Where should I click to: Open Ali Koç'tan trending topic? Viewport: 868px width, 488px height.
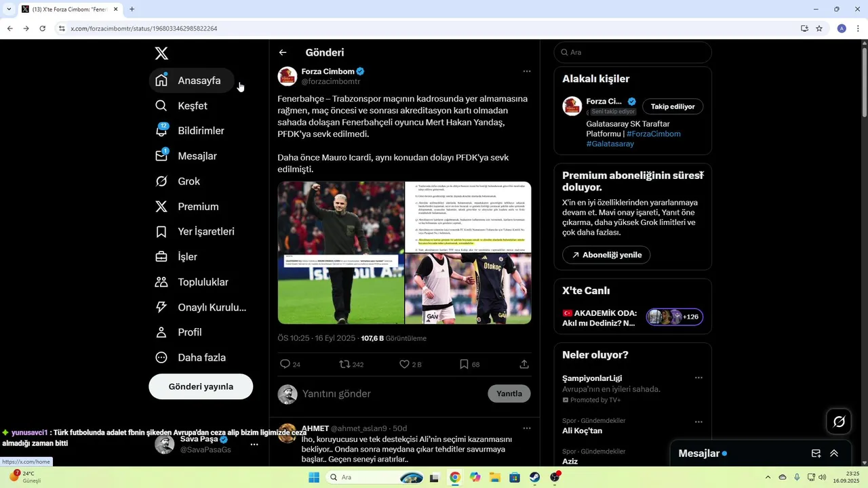(583, 430)
